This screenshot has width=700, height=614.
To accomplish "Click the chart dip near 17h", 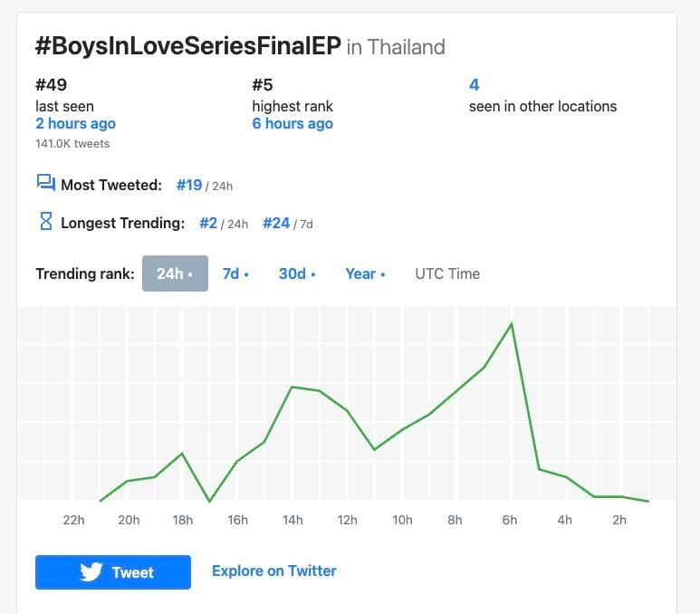I will (x=209, y=501).
